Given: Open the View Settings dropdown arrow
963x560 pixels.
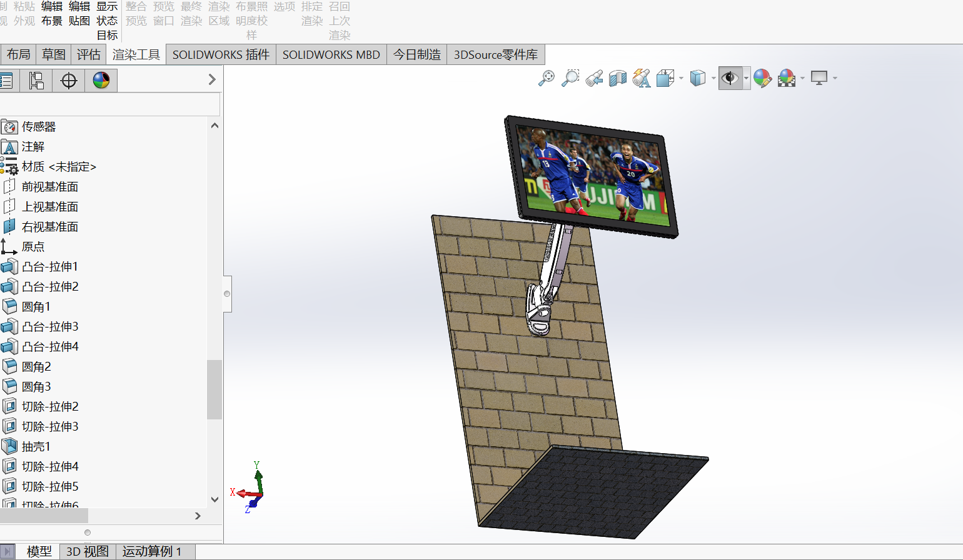Looking at the screenshot, I should 835,78.
